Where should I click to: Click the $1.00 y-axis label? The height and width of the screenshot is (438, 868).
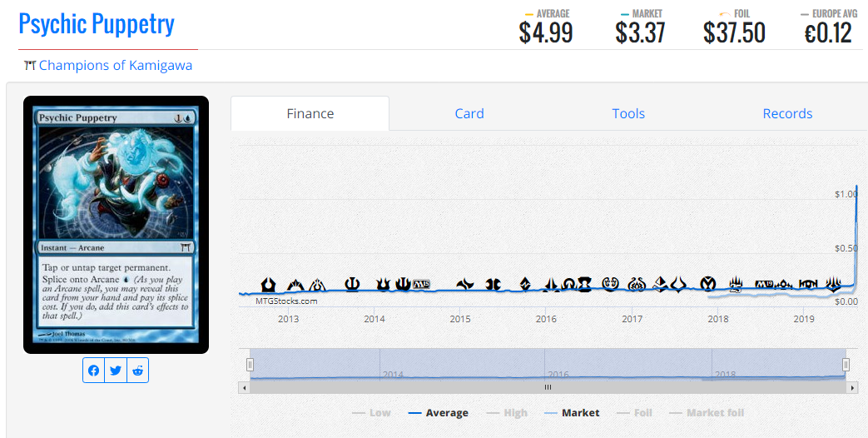[x=846, y=194]
